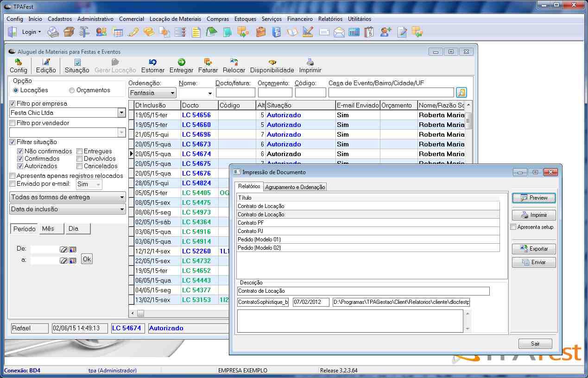588x378 pixels.
Task: Click the search icon beside Casa de Evento field
Action: (x=461, y=92)
